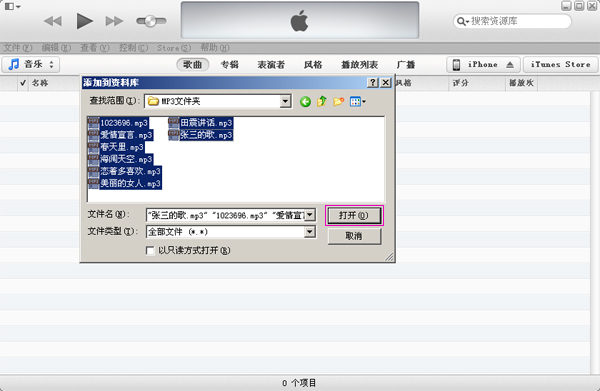Select file 海阔天空.mp3
Image resolution: width=600 pixels, height=391 pixels.
126,160
